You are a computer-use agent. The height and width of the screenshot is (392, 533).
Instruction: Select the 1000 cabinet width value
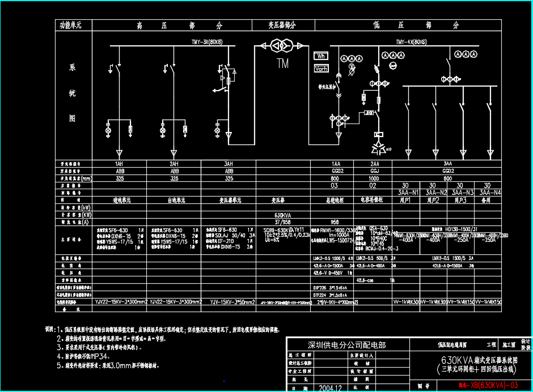[x=374, y=178]
